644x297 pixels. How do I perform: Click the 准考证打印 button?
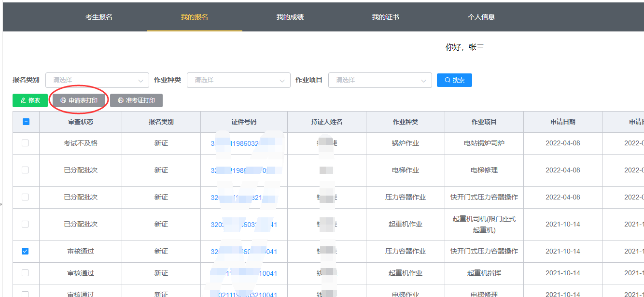pyautogui.click(x=136, y=100)
